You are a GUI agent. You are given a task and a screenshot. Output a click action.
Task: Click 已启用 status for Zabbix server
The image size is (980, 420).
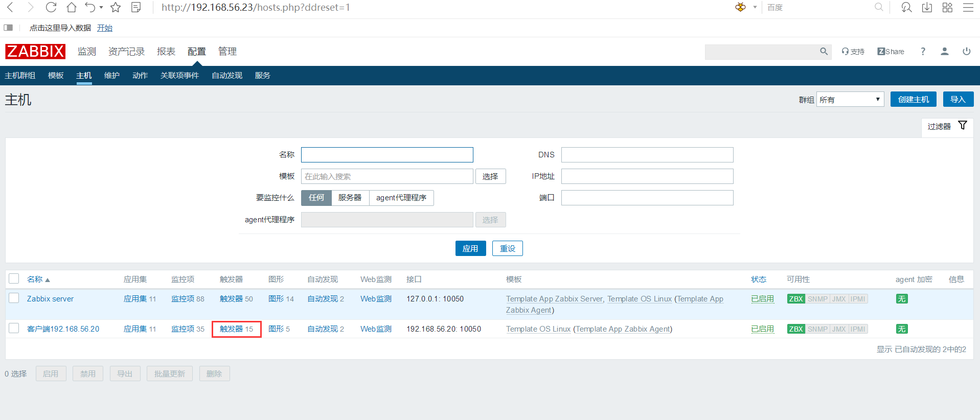click(762, 299)
